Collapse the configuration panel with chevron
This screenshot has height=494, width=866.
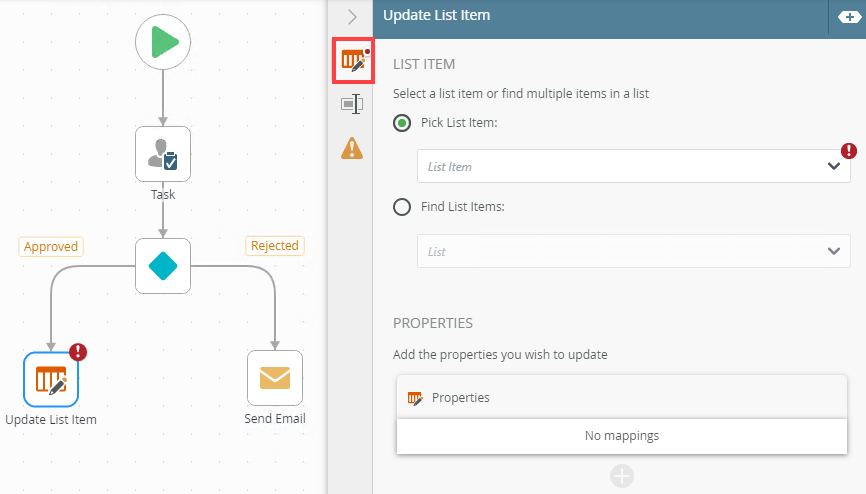pos(352,17)
